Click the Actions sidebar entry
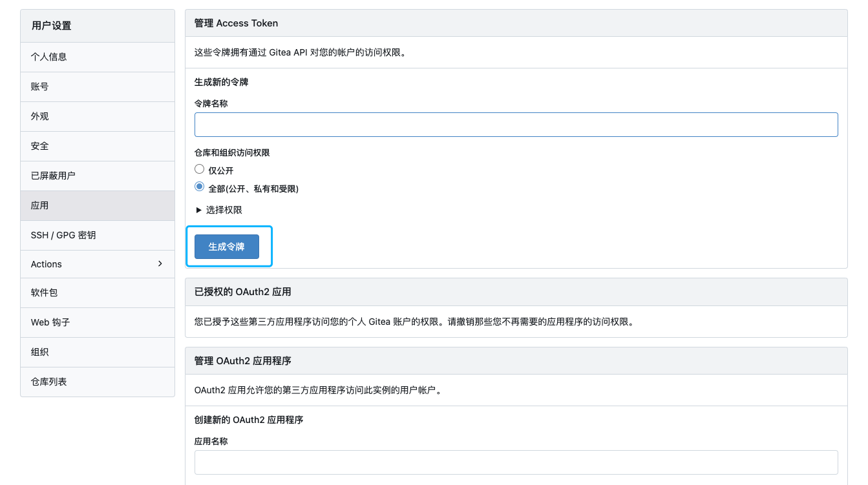The height and width of the screenshot is (485, 868). 46,263
